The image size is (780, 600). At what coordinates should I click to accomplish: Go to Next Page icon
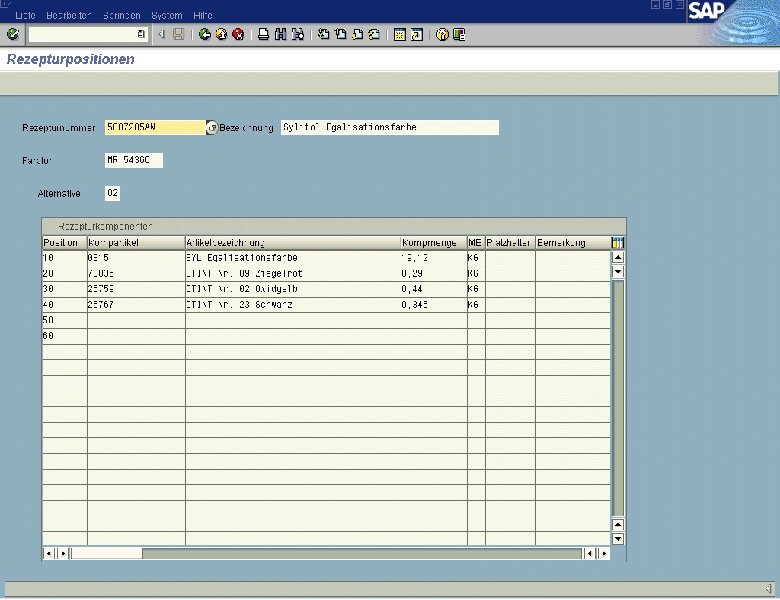(x=358, y=34)
